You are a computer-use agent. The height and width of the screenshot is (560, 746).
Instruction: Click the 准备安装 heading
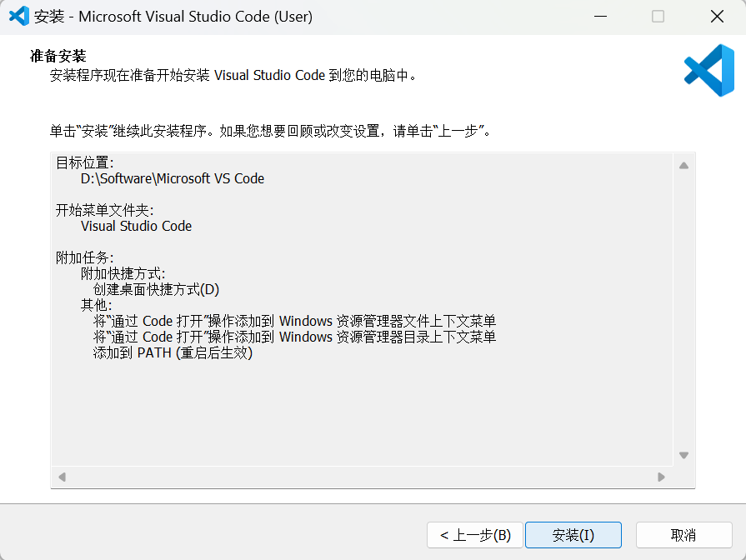pyautogui.click(x=58, y=56)
